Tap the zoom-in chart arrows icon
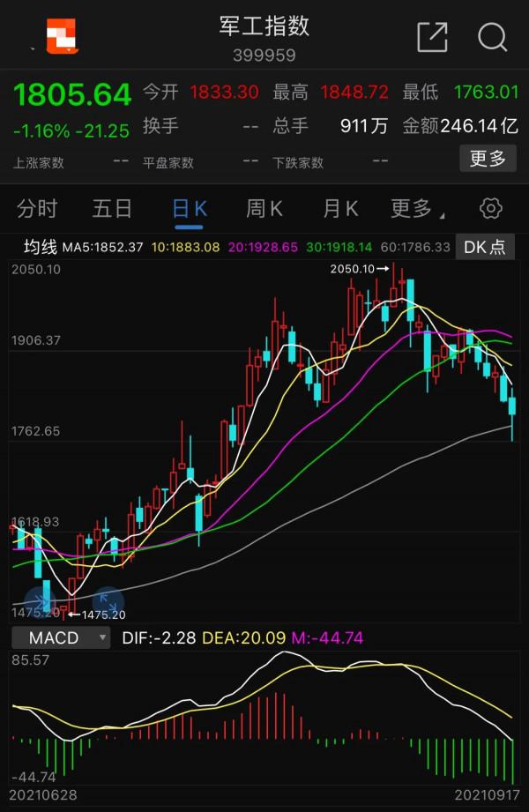Image resolution: width=529 pixels, height=812 pixels. tap(108, 601)
